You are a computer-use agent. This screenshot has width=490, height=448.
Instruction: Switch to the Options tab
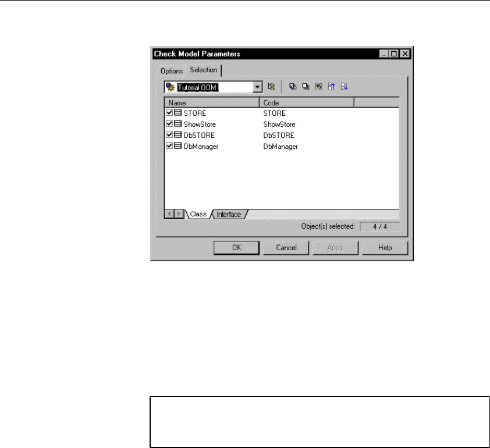(x=172, y=71)
